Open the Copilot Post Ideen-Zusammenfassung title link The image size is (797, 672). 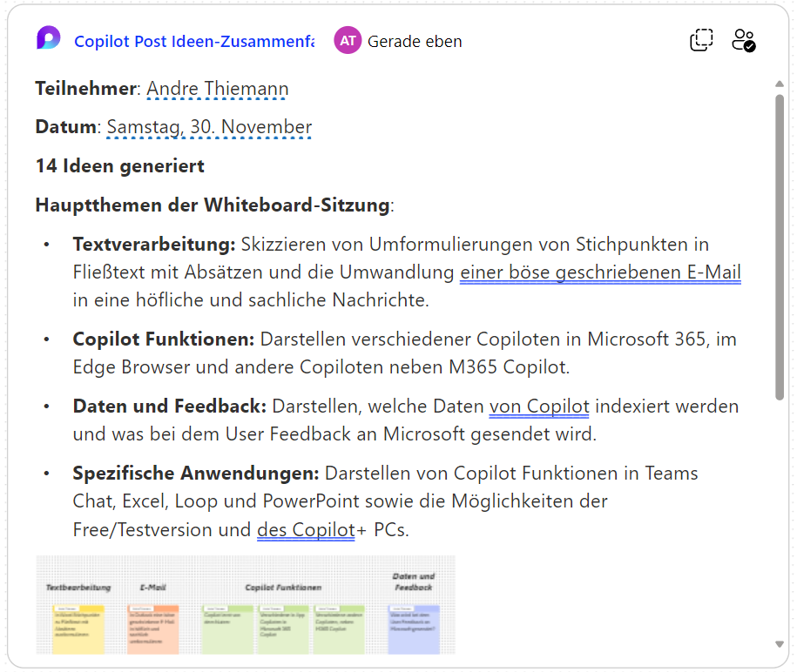[x=193, y=41]
